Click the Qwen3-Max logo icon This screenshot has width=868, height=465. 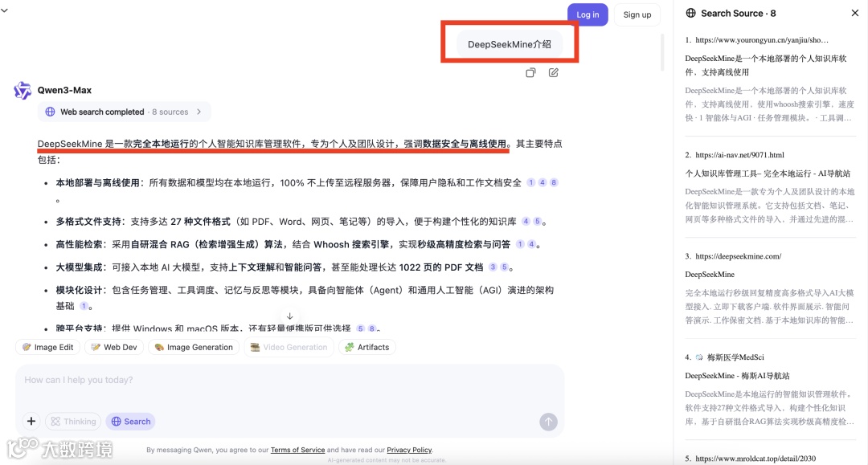coord(23,90)
